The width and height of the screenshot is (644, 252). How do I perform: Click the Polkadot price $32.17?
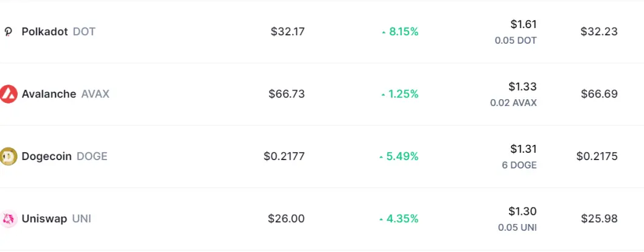[x=287, y=32]
